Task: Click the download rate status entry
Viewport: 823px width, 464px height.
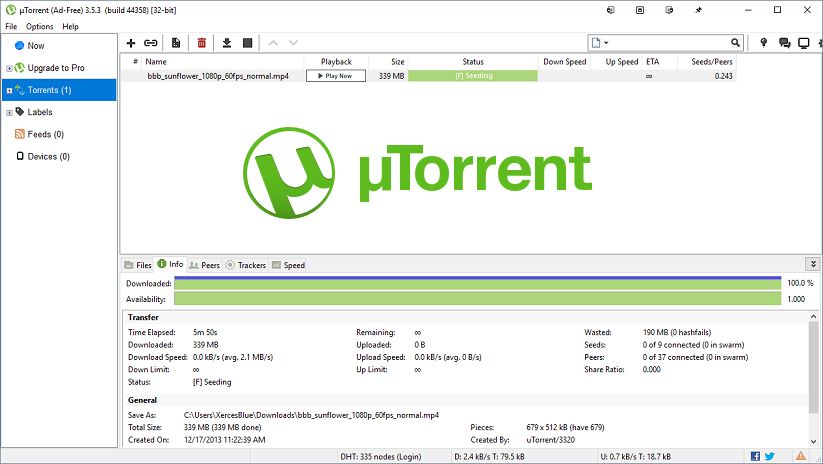Action: (489, 457)
